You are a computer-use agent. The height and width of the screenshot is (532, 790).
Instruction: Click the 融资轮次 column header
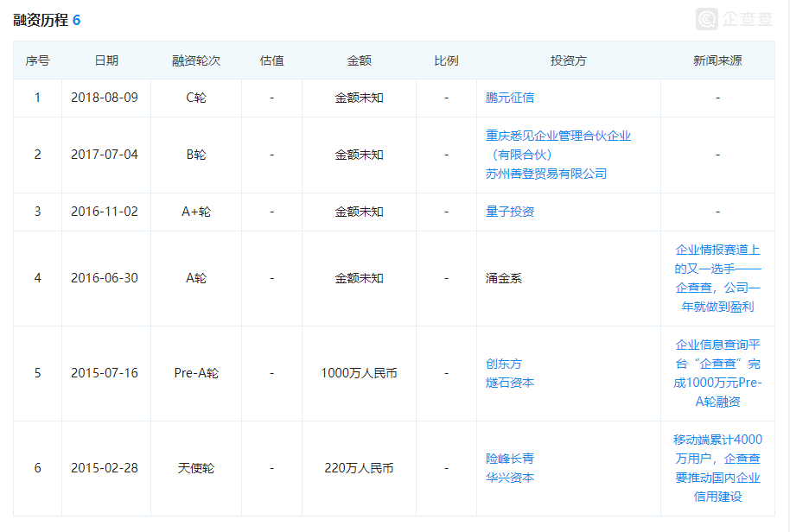pyautogui.click(x=196, y=60)
